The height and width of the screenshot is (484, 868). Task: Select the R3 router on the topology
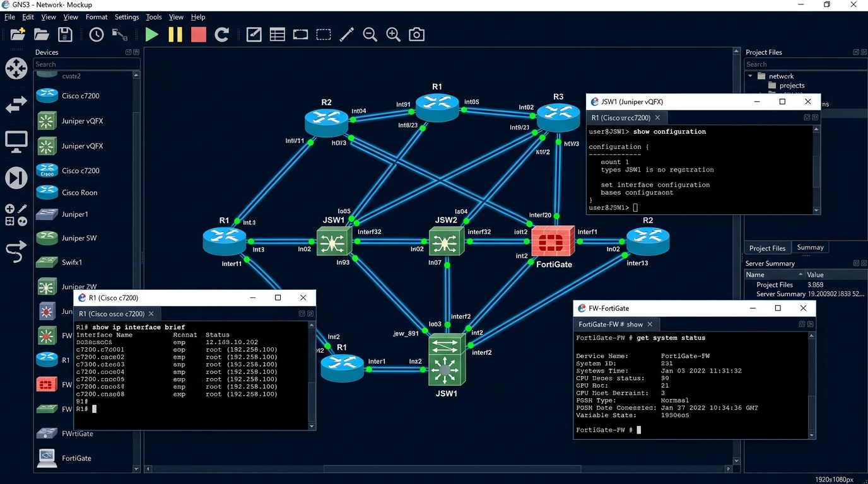coord(558,117)
